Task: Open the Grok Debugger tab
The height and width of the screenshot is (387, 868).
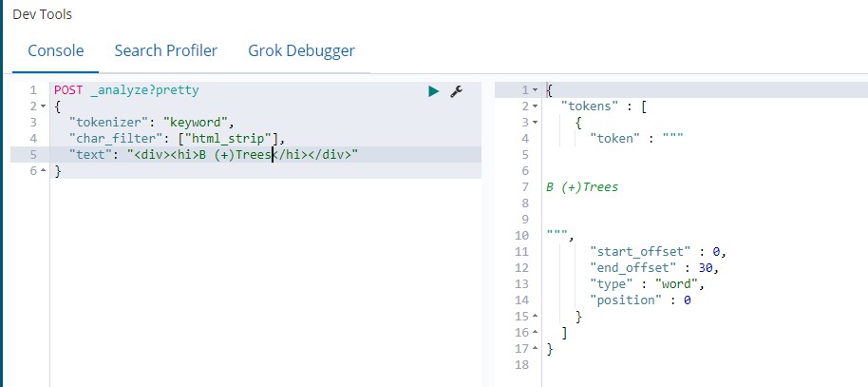Action: (x=301, y=50)
